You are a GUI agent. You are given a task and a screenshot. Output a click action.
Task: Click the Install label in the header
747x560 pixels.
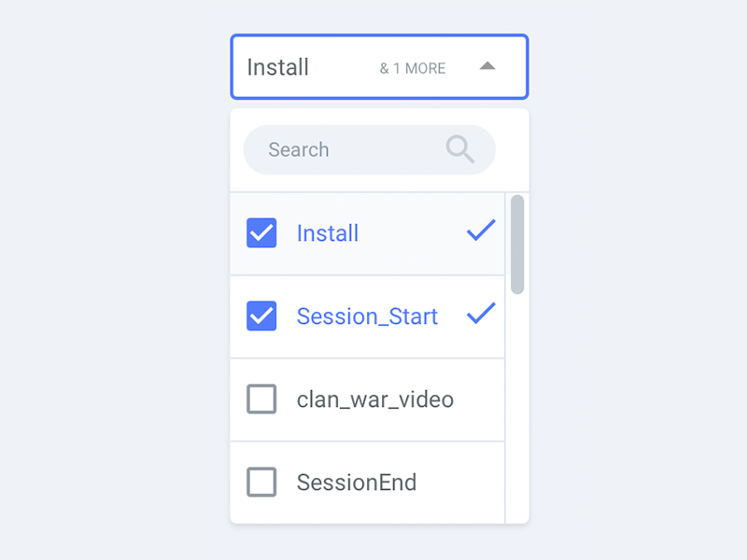pos(276,66)
